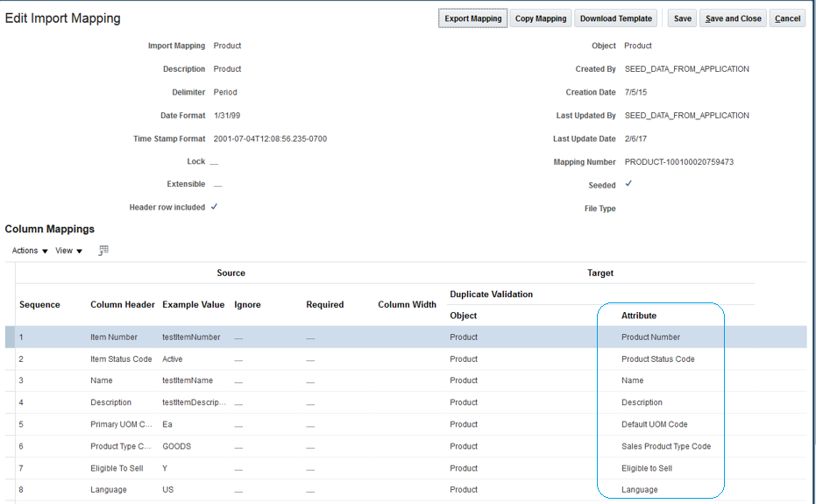Select the row selector of sequence 1
Screen dimensions: 816x504
(x=10, y=337)
